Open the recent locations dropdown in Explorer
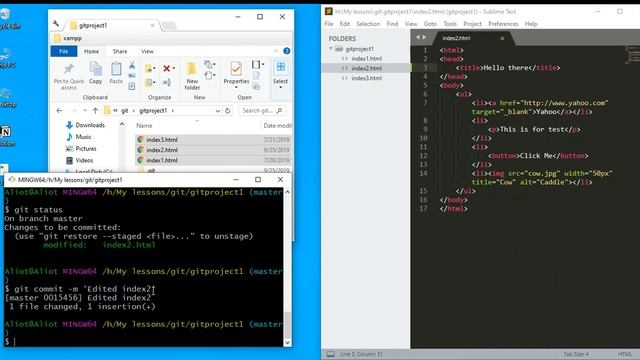This screenshot has height=360, width=640. [x=85, y=111]
